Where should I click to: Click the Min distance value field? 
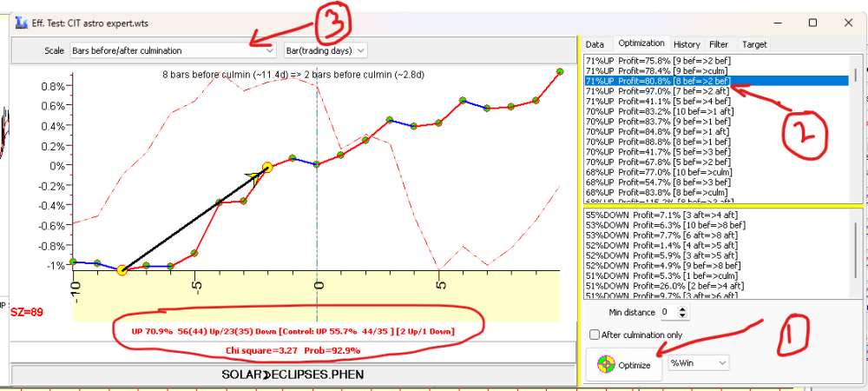point(668,312)
